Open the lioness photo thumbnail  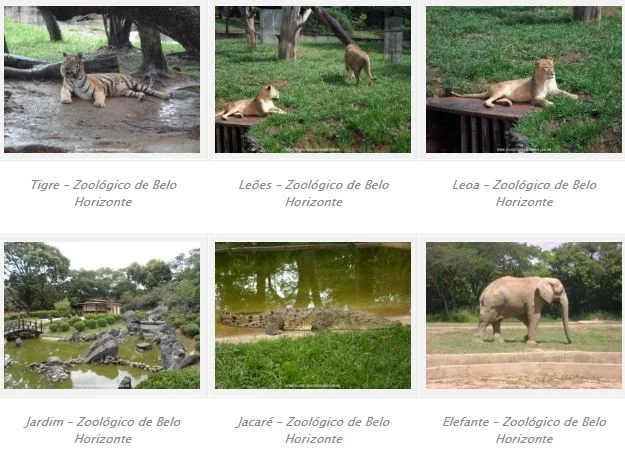[x=524, y=79]
